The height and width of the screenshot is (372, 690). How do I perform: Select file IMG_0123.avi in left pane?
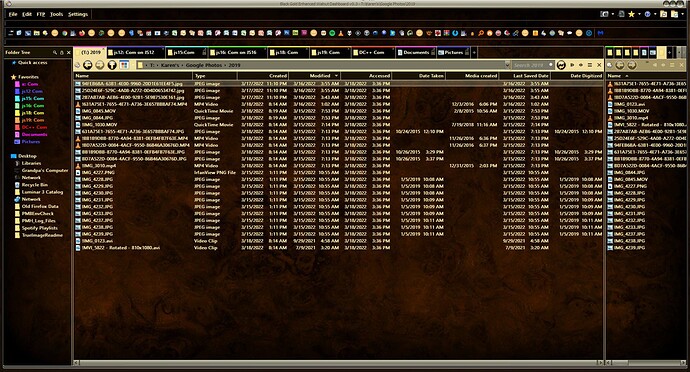tap(97, 241)
